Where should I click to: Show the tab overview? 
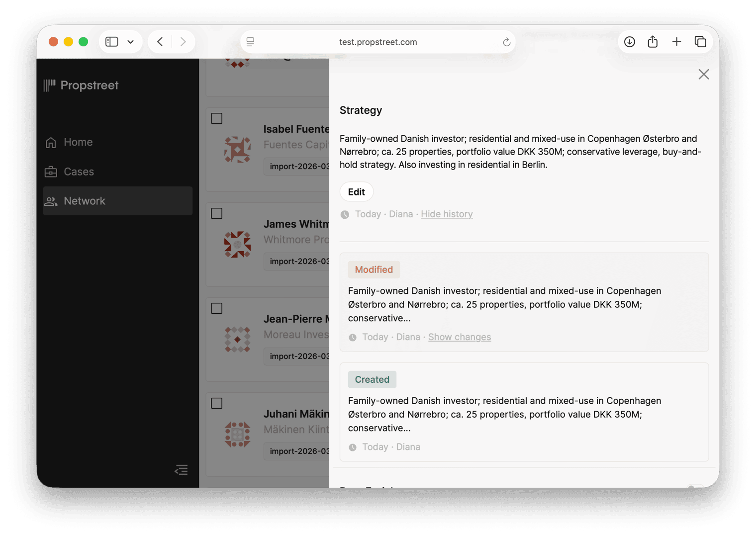pyautogui.click(x=700, y=42)
